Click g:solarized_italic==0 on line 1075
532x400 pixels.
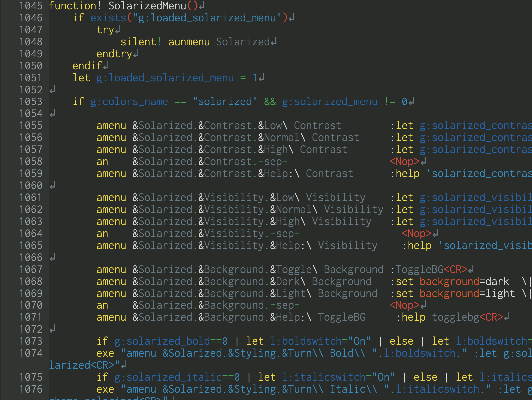[x=177, y=377]
